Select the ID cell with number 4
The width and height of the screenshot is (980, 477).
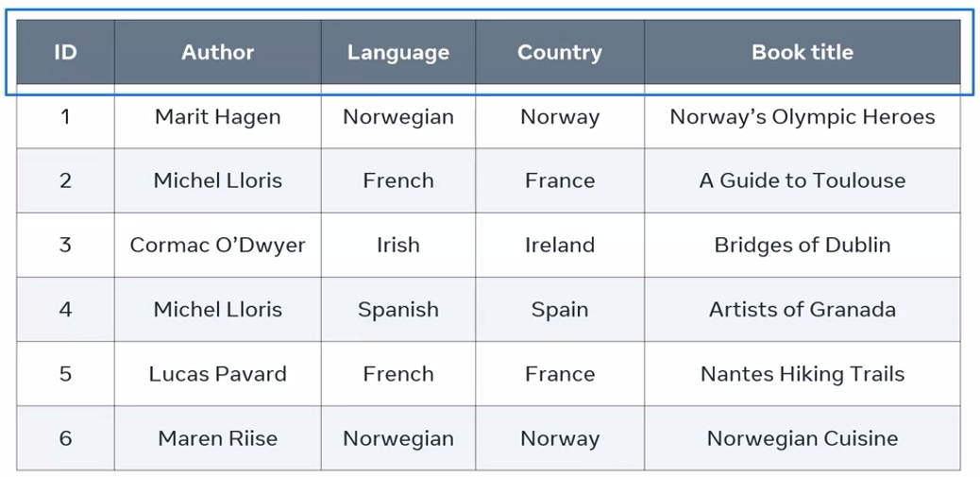coord(65,310)
